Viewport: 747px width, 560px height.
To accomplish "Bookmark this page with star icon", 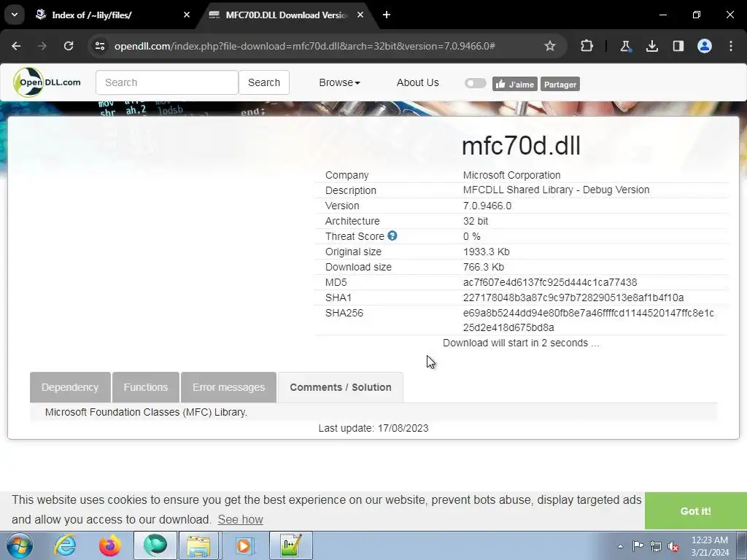I will (550, 46).
